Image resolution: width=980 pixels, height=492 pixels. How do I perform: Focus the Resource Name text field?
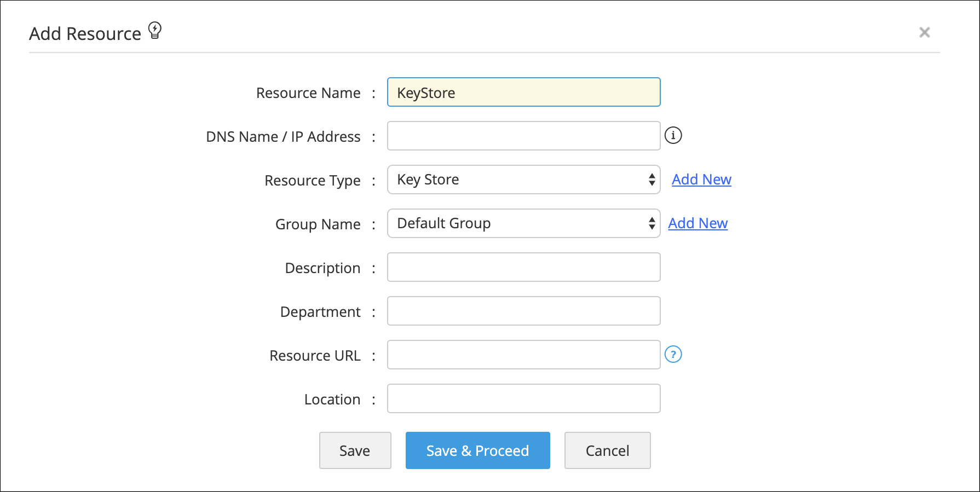(523, 92)
